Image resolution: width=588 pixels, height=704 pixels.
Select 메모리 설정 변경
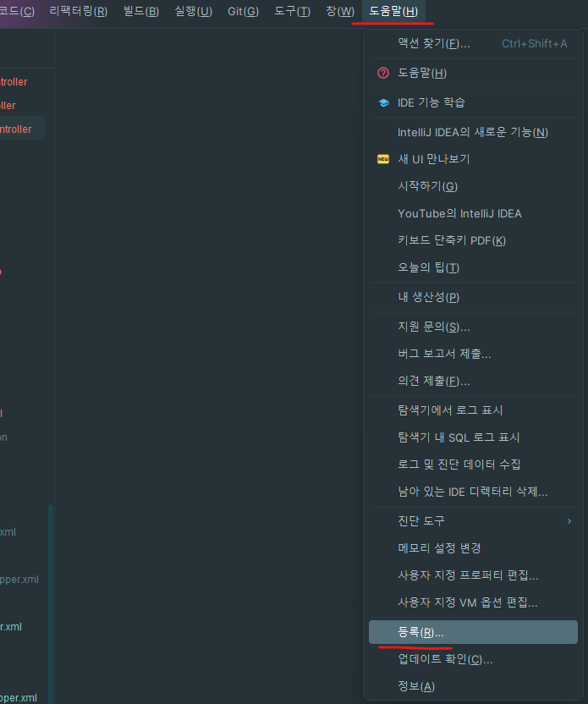473,548
